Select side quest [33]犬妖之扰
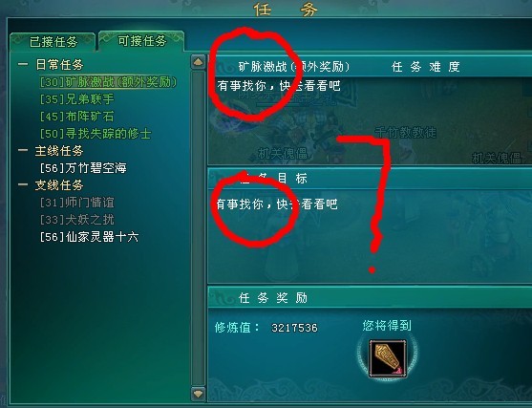This screenshot has width=532, height=408. point(76,220)
